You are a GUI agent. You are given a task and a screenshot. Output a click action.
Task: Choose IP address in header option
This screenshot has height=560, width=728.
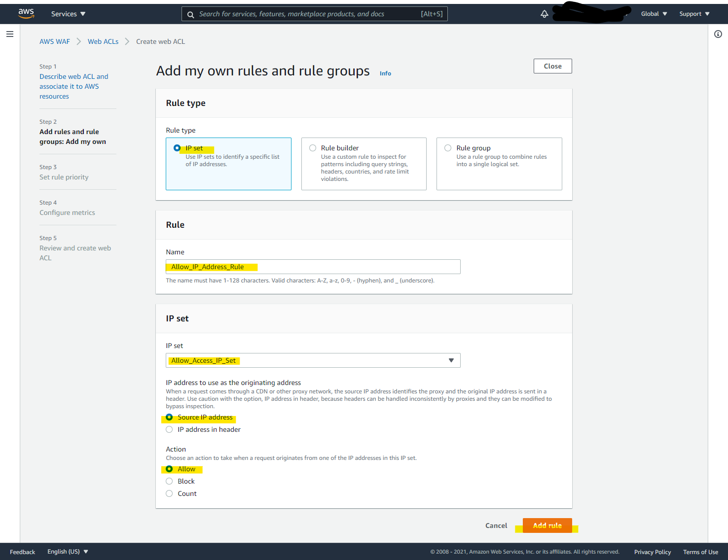click(169, 429)
